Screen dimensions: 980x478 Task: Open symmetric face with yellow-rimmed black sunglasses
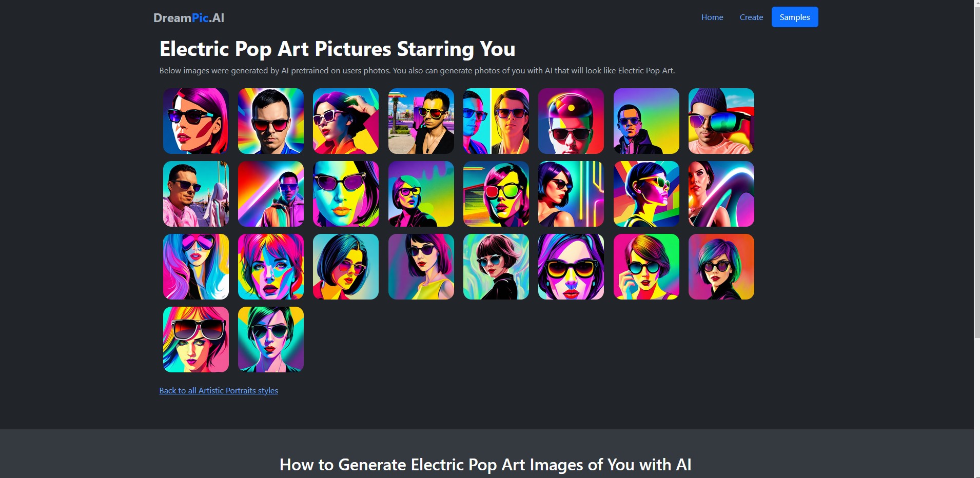pyautogui.click(x=571, y=267)
